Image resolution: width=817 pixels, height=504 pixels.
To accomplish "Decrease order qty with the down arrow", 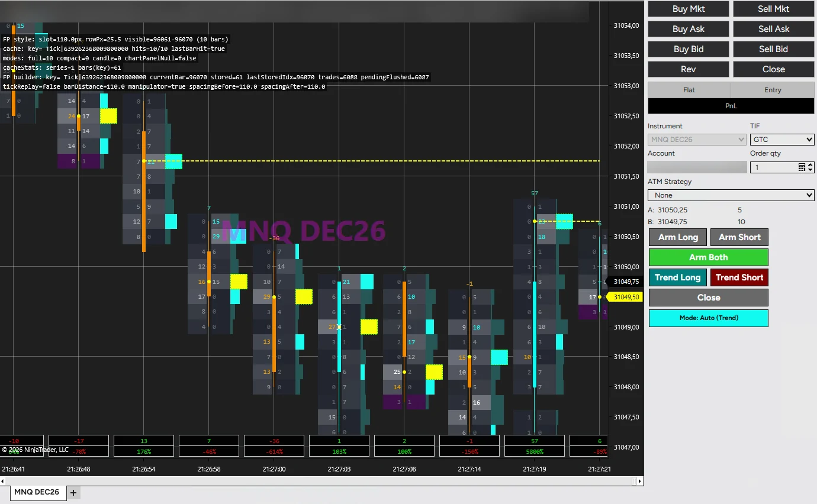I will (x=810, y=170).
